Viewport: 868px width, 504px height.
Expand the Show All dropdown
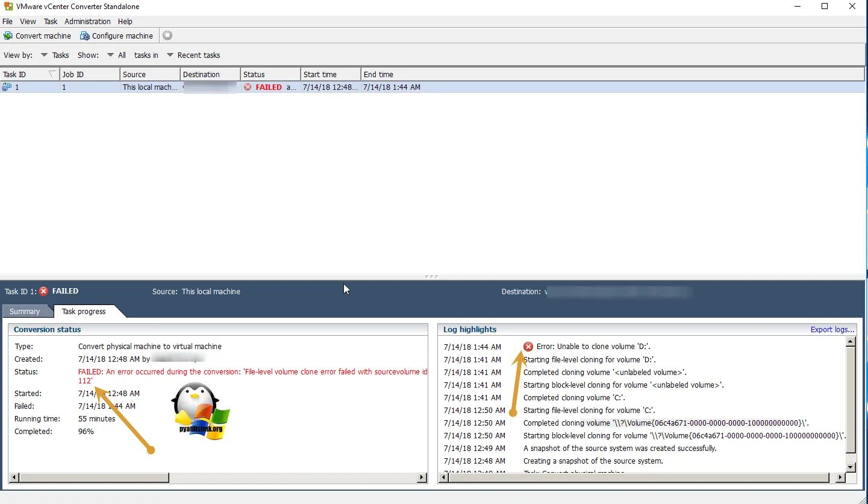[116, 55]
